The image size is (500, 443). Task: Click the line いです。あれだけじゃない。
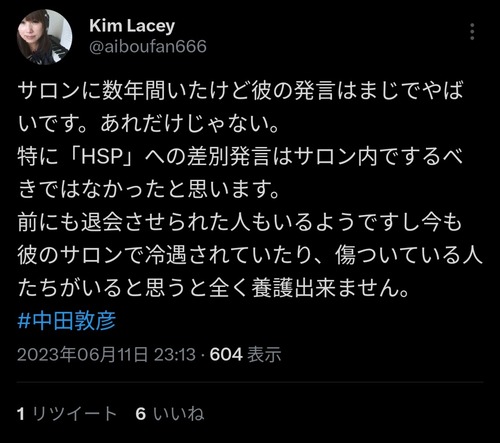148,123
